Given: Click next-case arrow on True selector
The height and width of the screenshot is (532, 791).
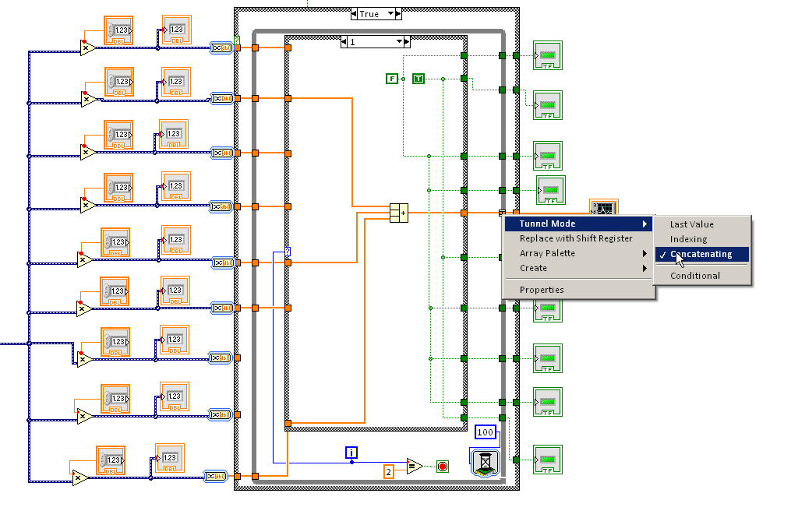Looking at the screenshot, I should coord(397,14).
